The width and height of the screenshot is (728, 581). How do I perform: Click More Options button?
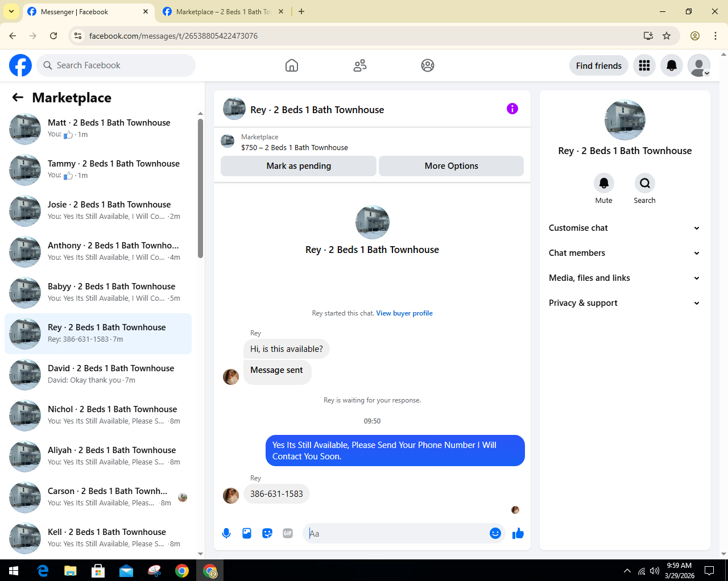point(452,166)
